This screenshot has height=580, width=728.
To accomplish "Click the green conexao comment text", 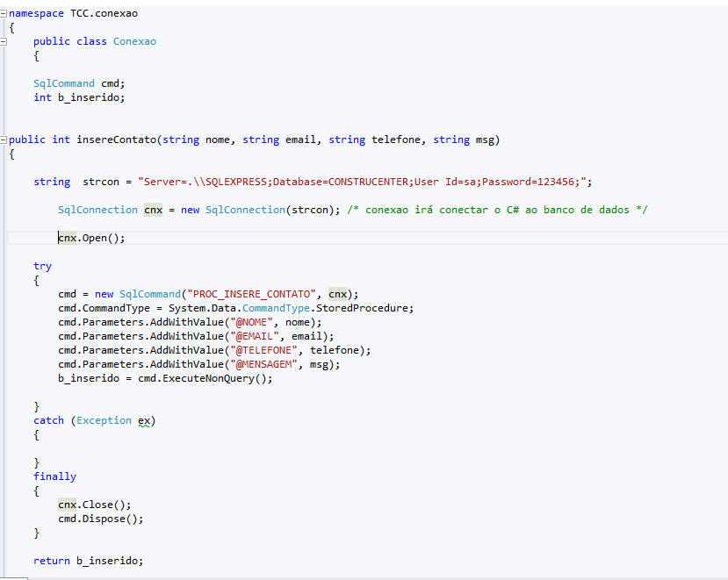I will point(497,211).
